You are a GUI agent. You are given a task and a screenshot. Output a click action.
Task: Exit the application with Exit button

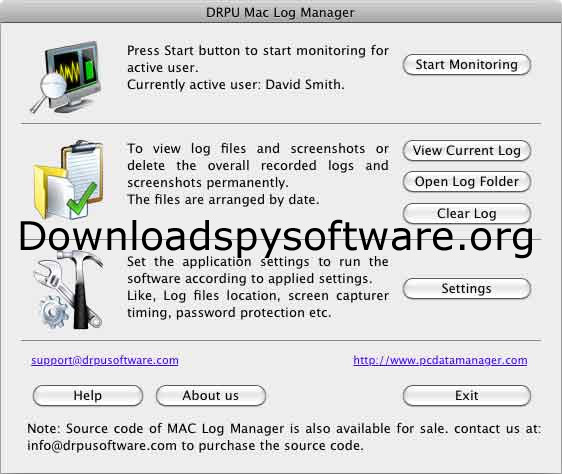point(466,395)
